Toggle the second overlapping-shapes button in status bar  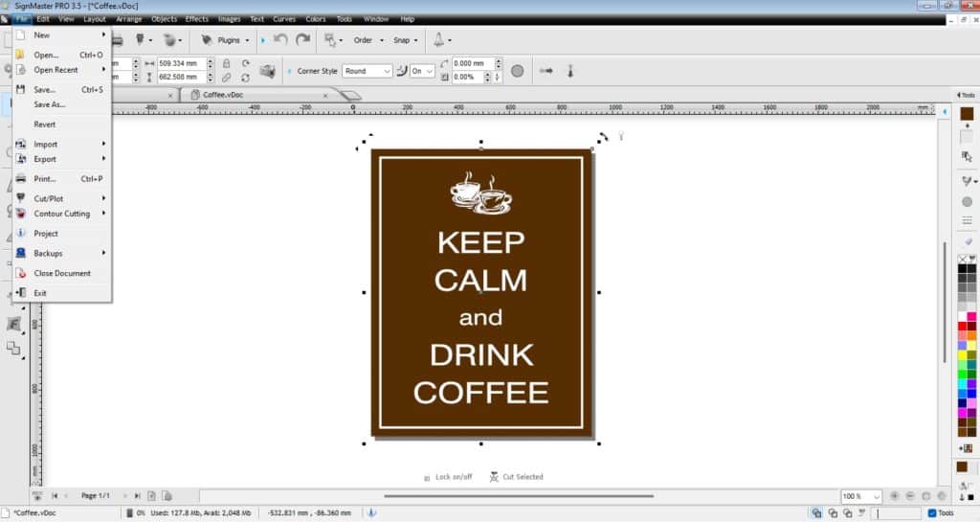(x=833, y=513)
